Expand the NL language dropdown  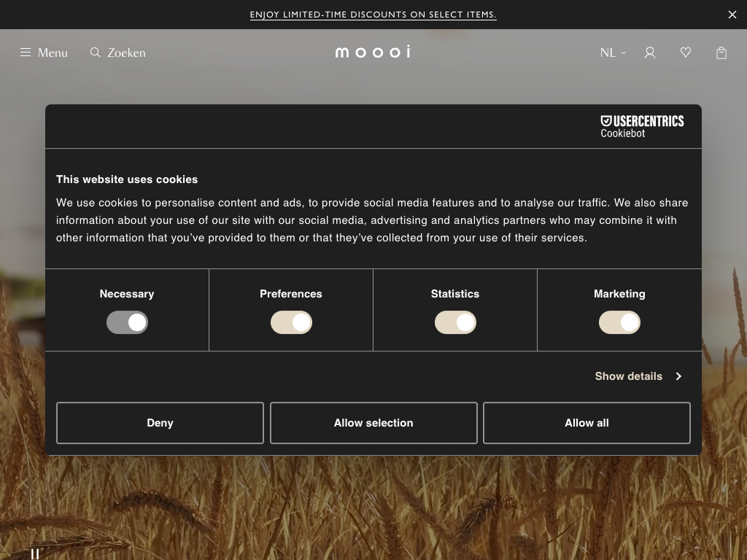(613, 52)
